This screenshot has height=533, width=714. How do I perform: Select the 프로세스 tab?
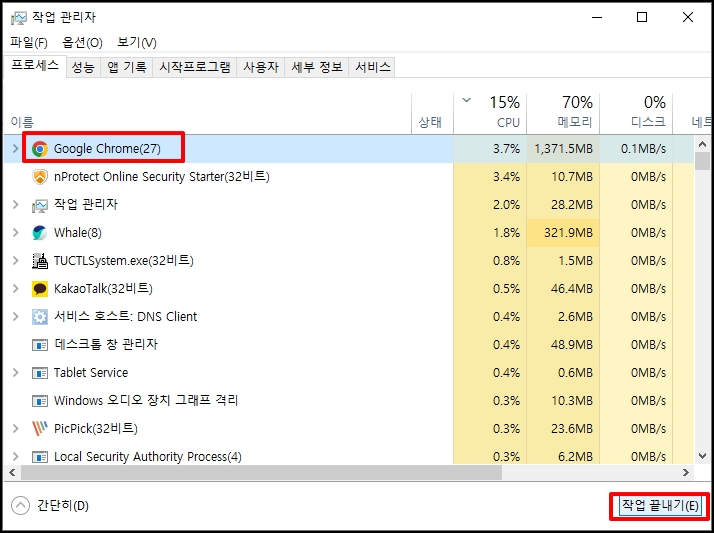click(x=35, y=66)
